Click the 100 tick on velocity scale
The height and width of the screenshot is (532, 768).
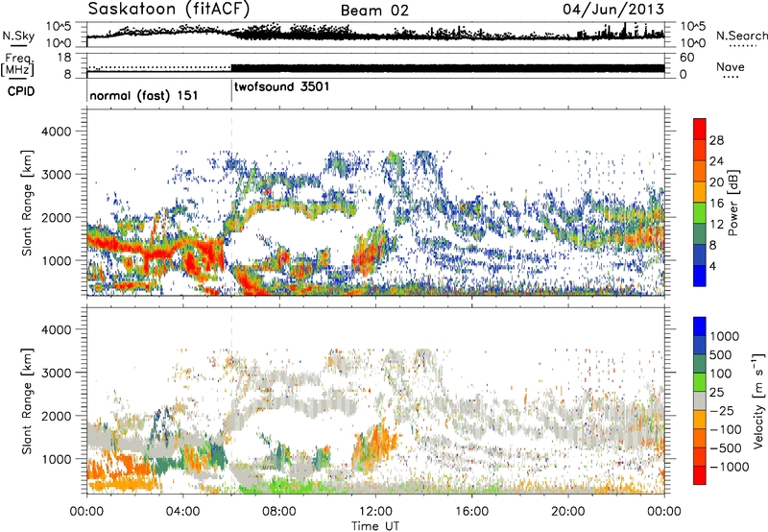click(x=721, y=374)
